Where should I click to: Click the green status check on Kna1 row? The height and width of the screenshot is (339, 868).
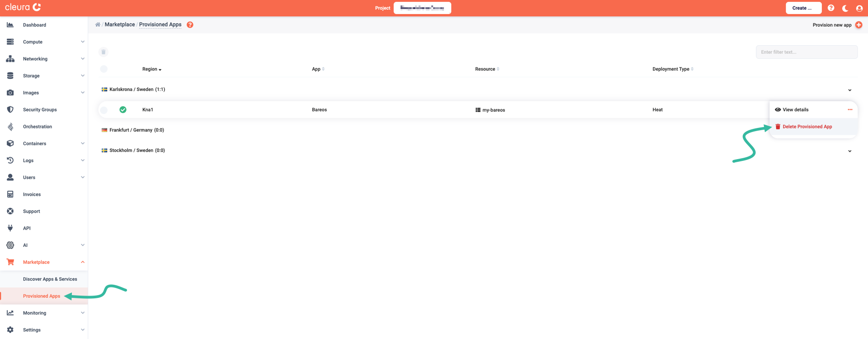(x=123, y=110)
